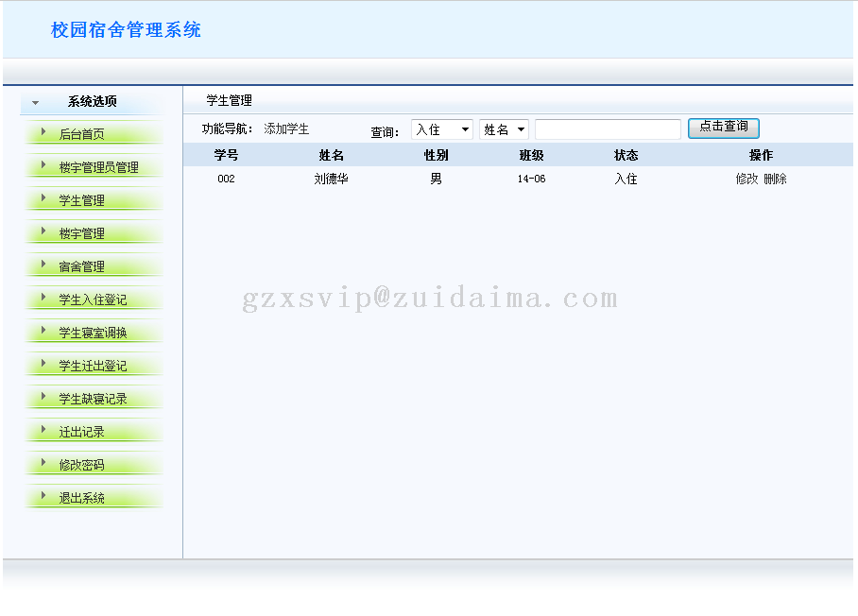Click the 操作 column header
The width and height of the screenshot is (858, 616).
click(762, 155)
